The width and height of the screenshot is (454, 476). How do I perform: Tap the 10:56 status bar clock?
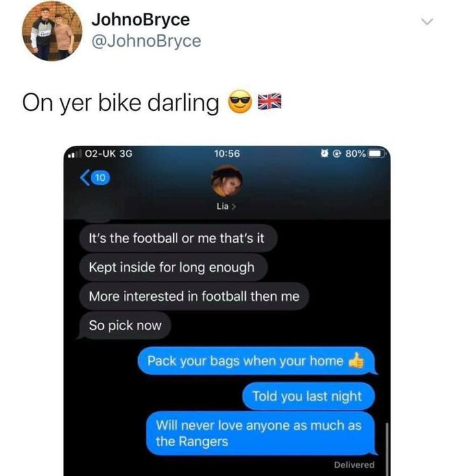coord(227,154)
